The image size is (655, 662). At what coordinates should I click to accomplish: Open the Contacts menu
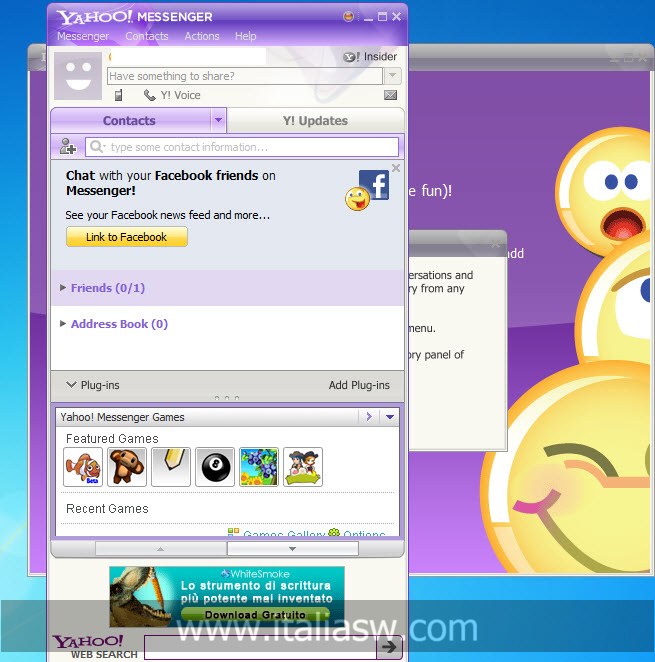(x=147, y=36)
